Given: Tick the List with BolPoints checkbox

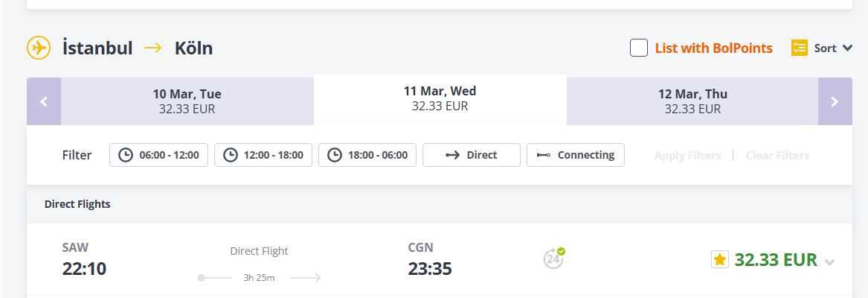Looking at the screenshot, I should [x=638, y=48].
